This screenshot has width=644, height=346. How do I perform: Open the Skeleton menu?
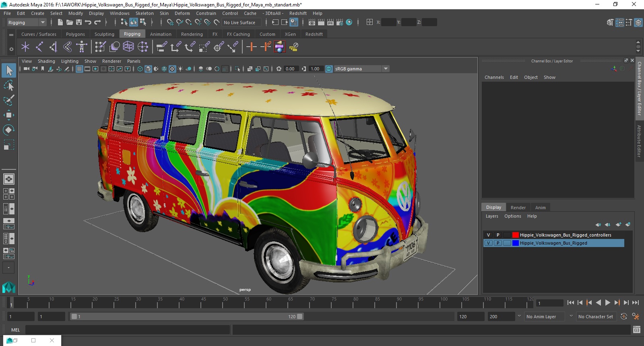[x=144, y=13]
